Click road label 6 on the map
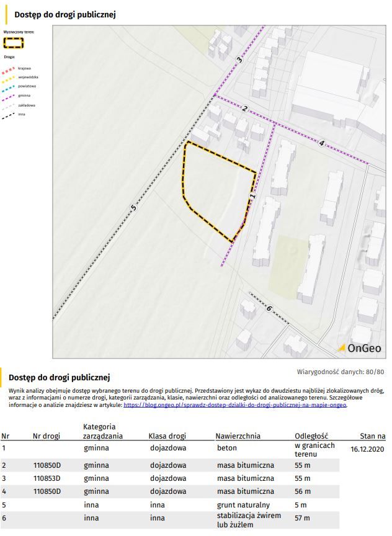Viewport: 392px width, 536px height. 269,308
